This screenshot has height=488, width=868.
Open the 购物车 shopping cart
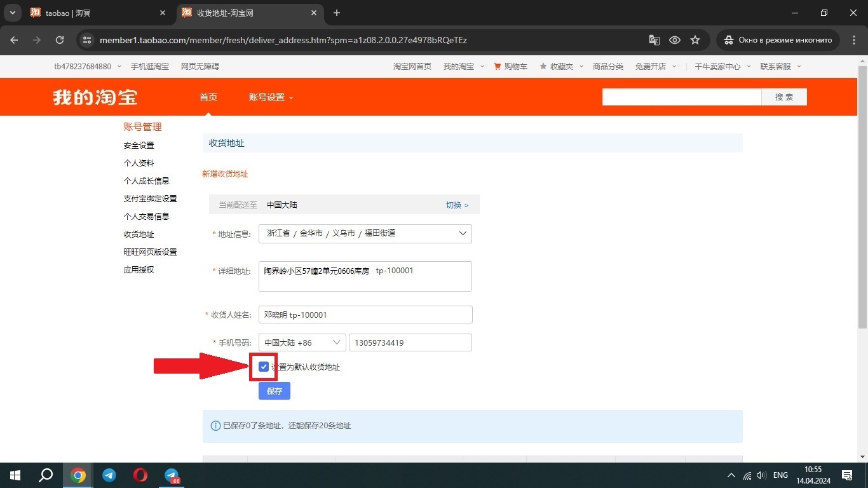click(511, 66)
